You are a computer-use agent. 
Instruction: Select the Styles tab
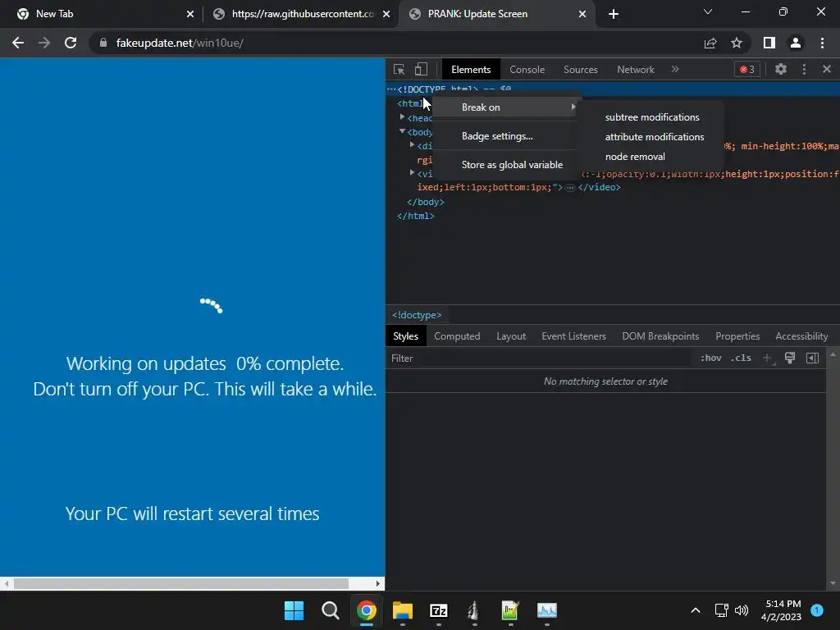point(405,336)
